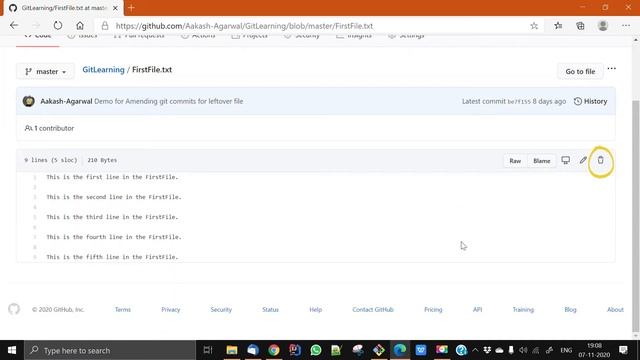The image size is (640, 360).
Task: Open the Terms footer link
Action: tap(123, 309)
